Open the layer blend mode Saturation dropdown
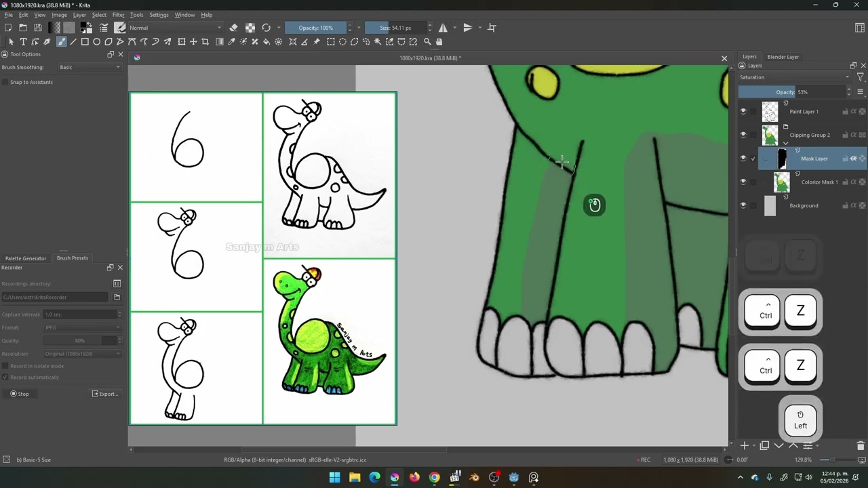The image size is (868, 488). tap(794, 77)
